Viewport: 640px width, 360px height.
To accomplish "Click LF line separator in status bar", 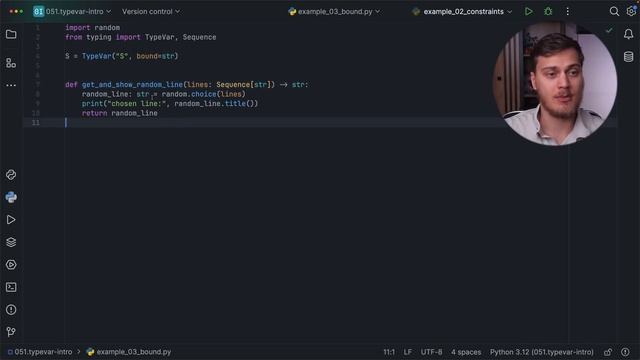I will pos(407,352).
